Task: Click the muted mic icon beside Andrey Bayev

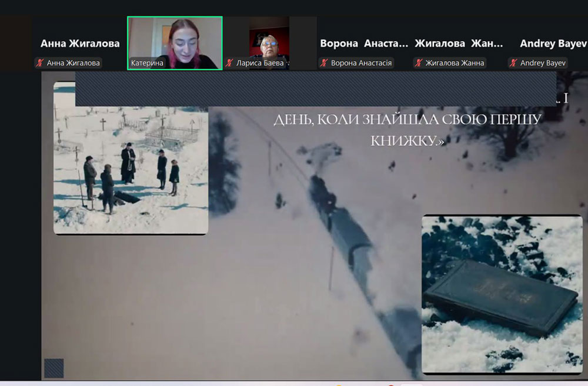Action: click(514, 63)
